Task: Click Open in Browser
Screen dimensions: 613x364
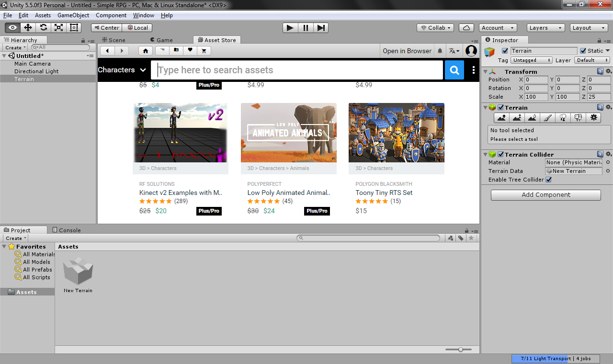Action: click(407, 51)
